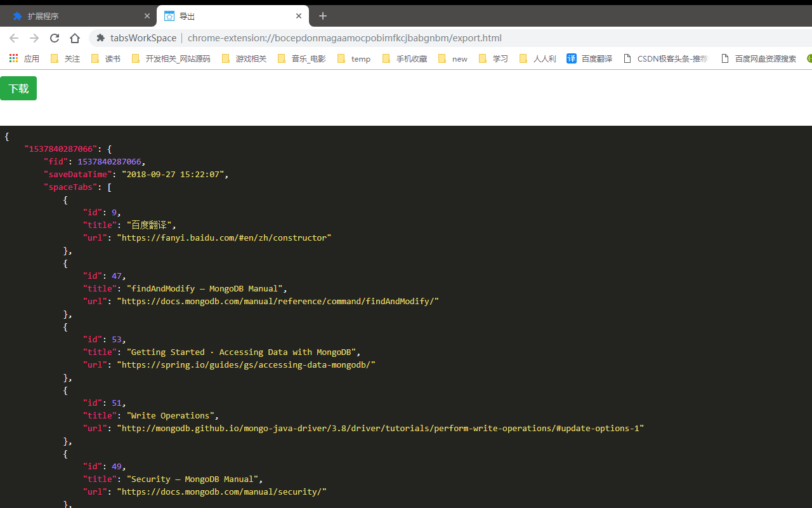Click the address bar URL
The height and width of the screenshot is (508, 812).
(344, 38)
